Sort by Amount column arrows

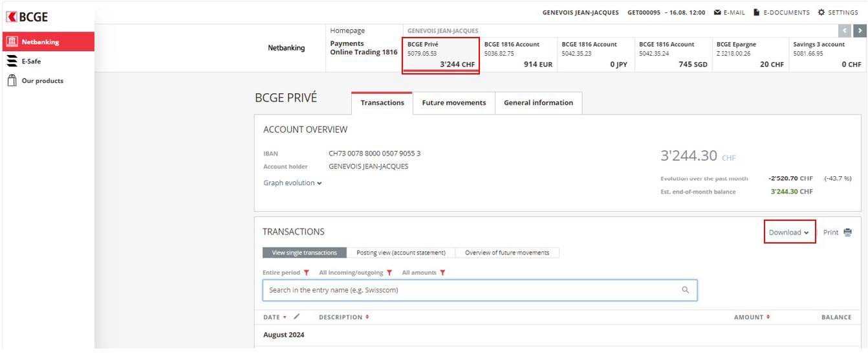[768, 317]
